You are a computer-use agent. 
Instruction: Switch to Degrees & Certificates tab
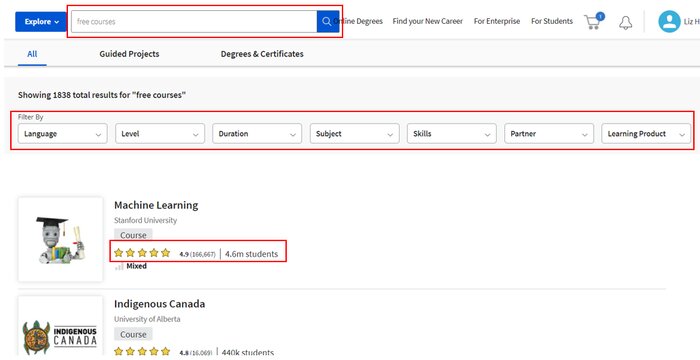pos(262,54)
